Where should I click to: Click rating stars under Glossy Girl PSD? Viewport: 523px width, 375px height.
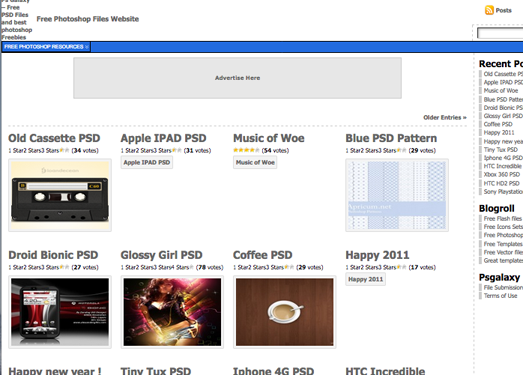[191, 267]
